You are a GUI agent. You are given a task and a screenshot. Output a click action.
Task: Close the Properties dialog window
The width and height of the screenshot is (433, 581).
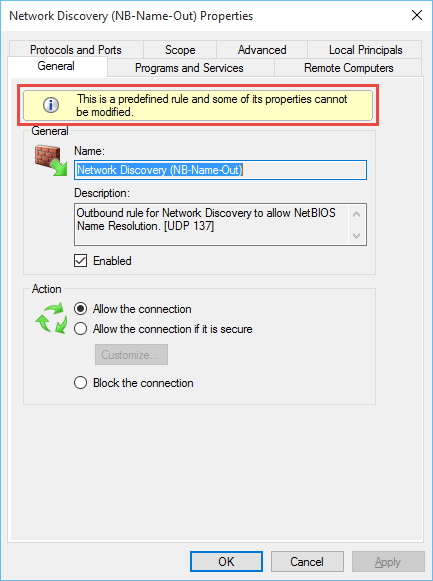pos(417,15)
